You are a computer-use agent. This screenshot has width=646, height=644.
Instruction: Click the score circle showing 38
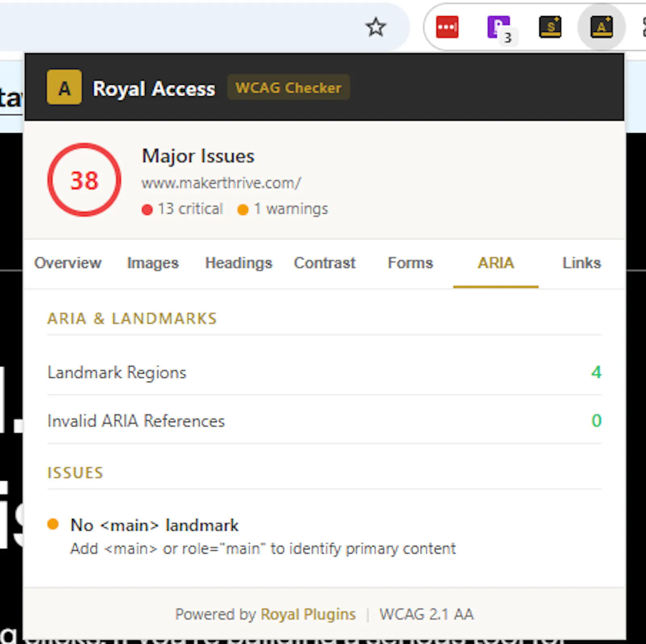pyautogui.click(x=84, y=180)
